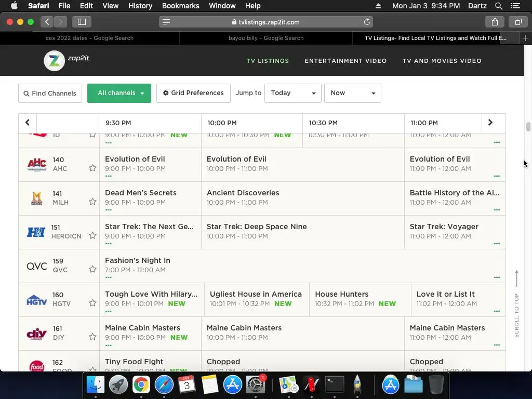532x399 pixels.
Task: Favorite the HEROICN channel star
Action: [92, 235]
